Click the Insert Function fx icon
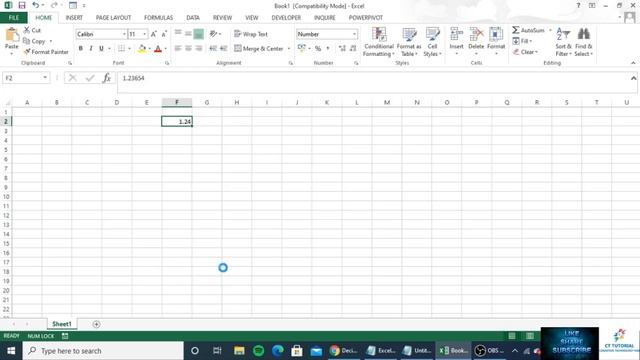The height and width of the screenshot is (360, 640). 107,78
